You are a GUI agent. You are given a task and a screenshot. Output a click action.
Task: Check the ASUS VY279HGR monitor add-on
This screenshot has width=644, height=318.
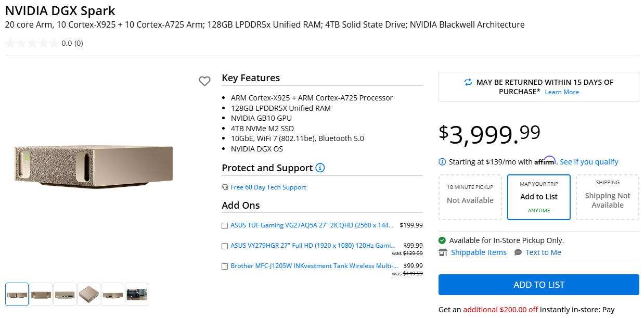pos(225,246)
